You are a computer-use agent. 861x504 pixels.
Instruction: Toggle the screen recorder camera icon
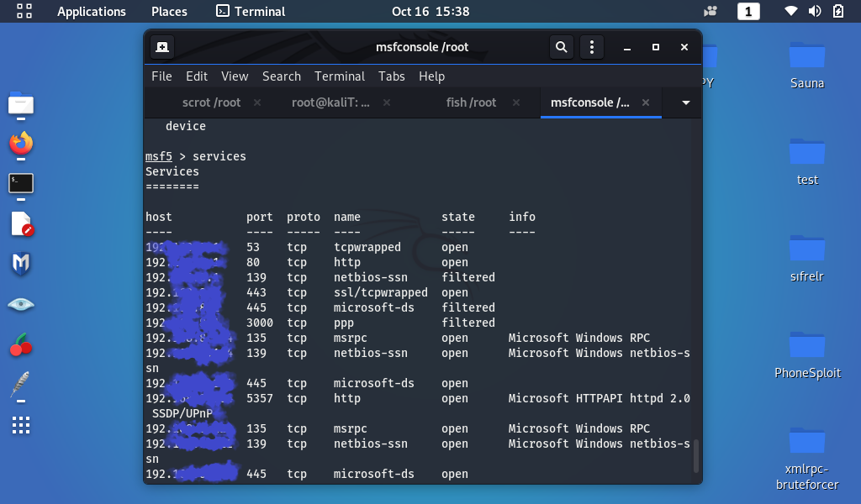click(710, 11)
